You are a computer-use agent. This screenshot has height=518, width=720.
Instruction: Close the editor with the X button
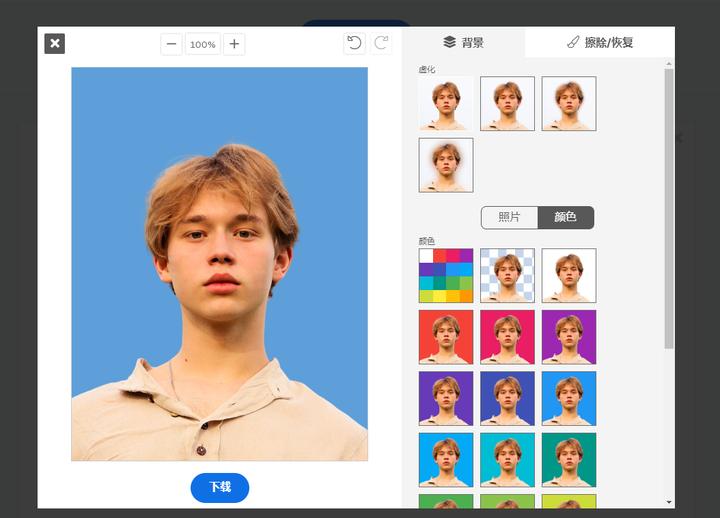[x=55, y=44]
